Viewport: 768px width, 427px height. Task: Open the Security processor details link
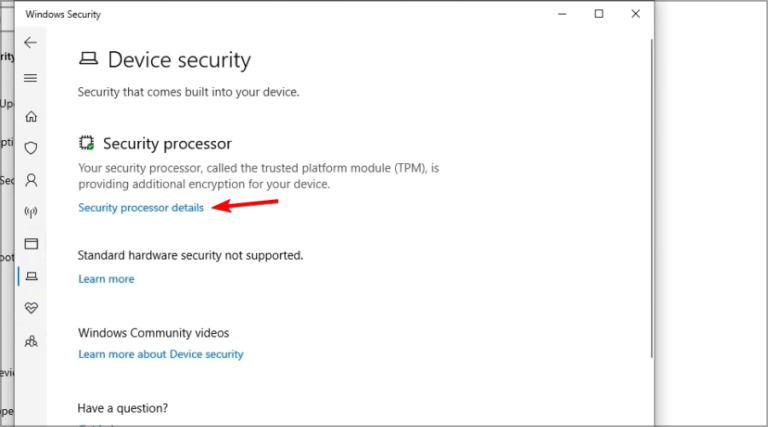(141, 208)
